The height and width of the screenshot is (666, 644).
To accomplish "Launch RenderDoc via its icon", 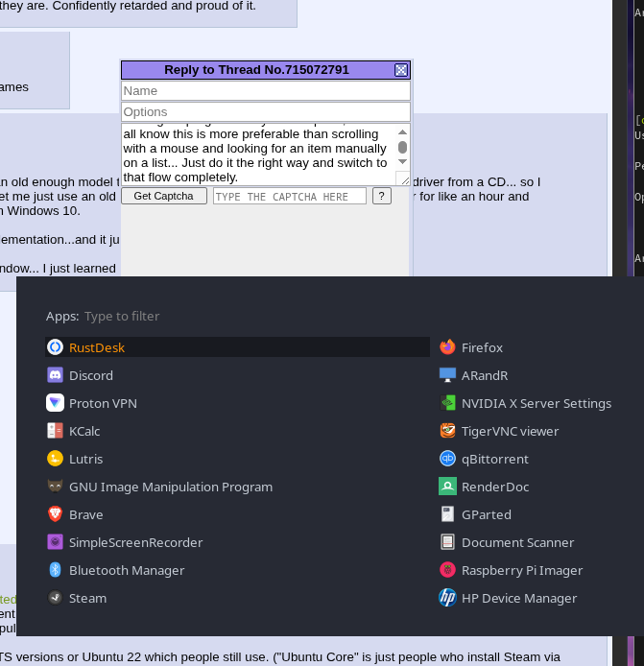I will click(x=447, y=487).
